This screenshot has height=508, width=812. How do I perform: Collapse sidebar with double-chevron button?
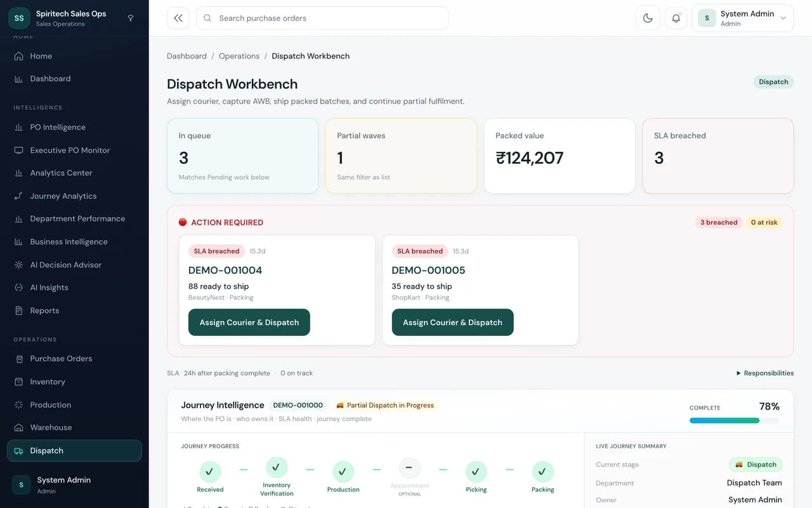click(178, 18)
